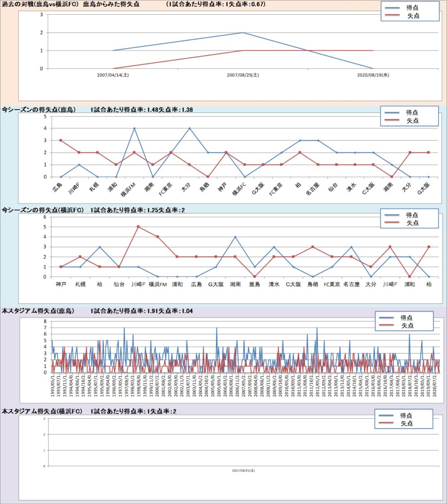447x504 pixels.
Task: Click the 2020/08/19(水) date axis label
Action: pos(373,76)
